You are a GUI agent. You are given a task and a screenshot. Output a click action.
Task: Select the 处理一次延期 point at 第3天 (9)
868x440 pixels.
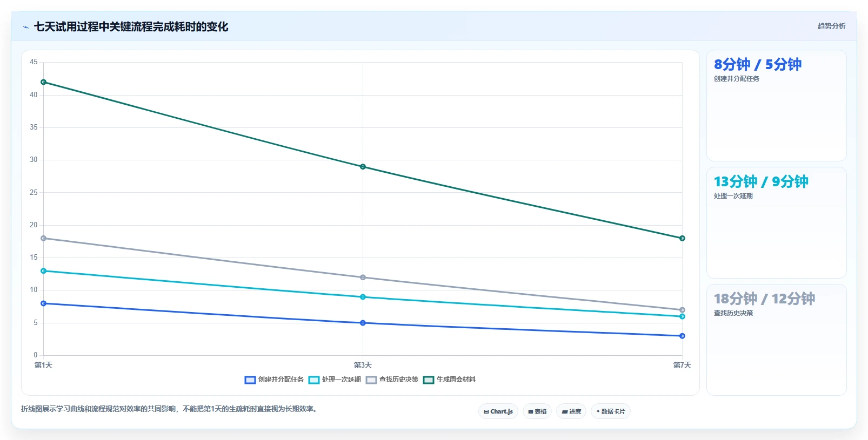pos(363,297)
